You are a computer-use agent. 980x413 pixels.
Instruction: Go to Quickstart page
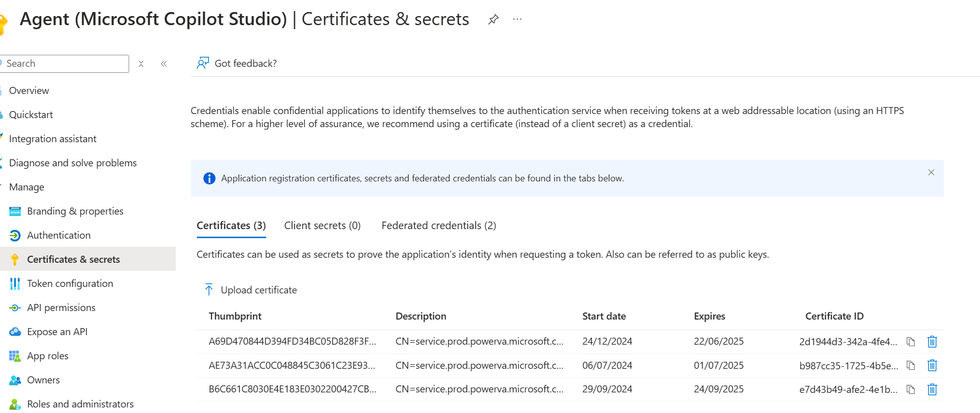pyautogui.click(x=31, y=115)
